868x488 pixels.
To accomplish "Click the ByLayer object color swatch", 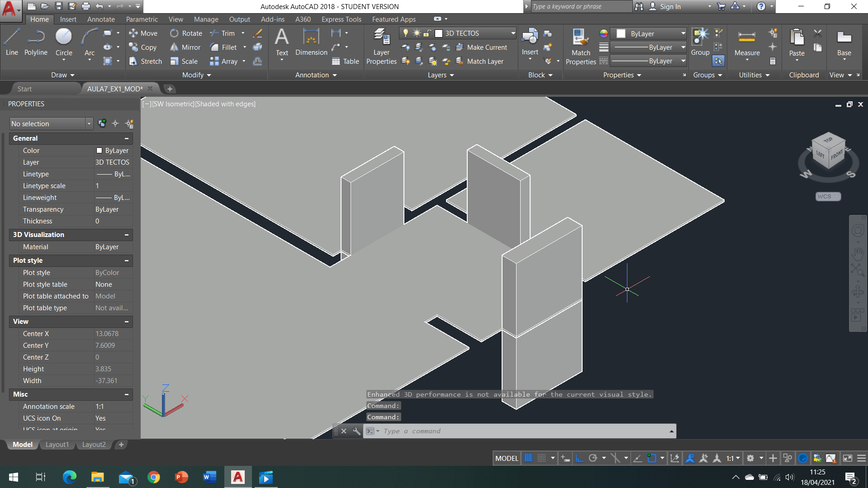I will [621, 34].
